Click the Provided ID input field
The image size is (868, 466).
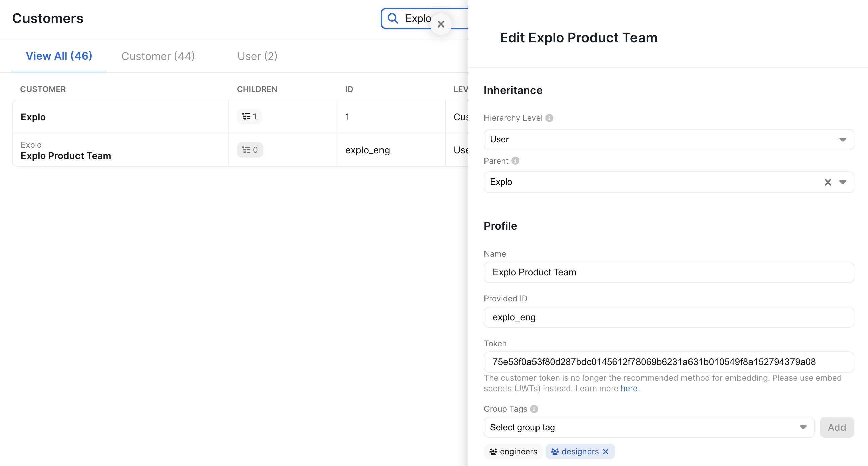[668, 317]
